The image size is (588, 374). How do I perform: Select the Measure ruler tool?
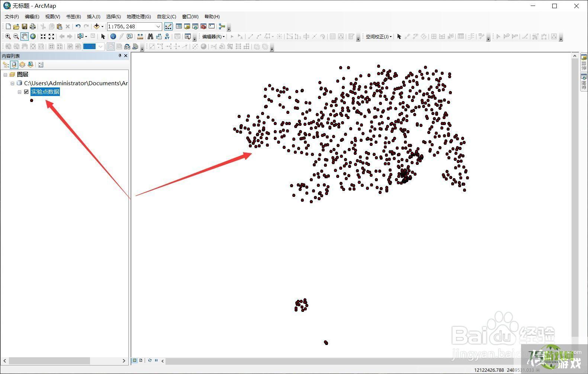click(x=140, y=36)
